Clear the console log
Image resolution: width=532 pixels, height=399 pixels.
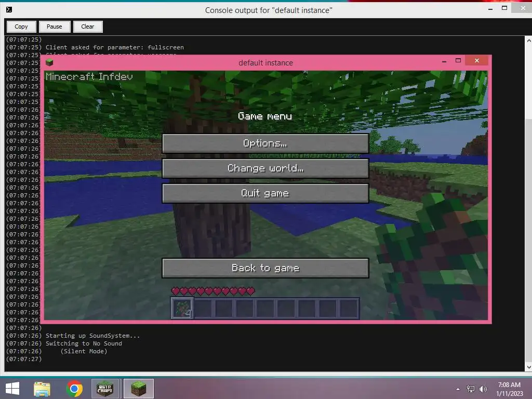pos(87,26)
